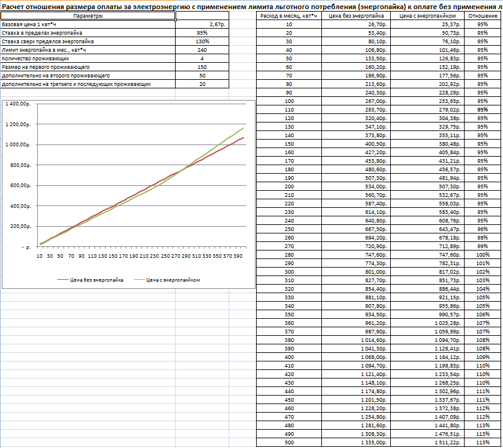Select the price cell "934,50р."
The width and height of the screenshot is (503, 448).
point(356,315)
